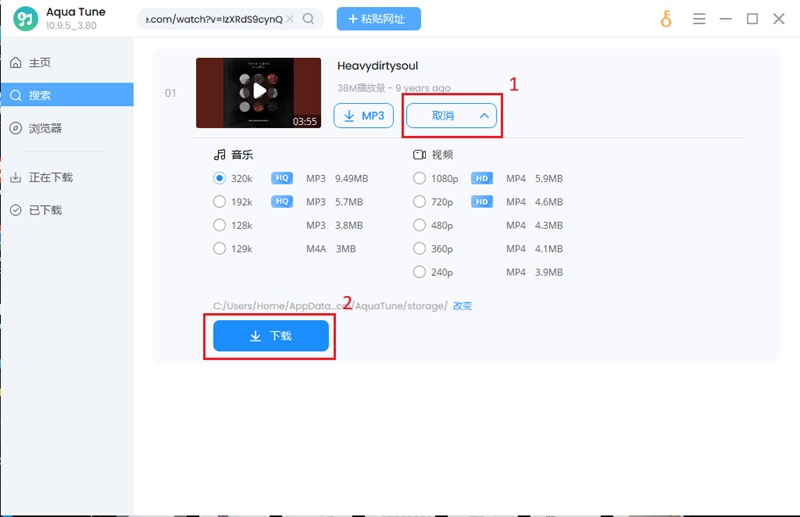Minimize the Aqua Tune window
Screen dimensions: 800x517
[x=726, y=19]
